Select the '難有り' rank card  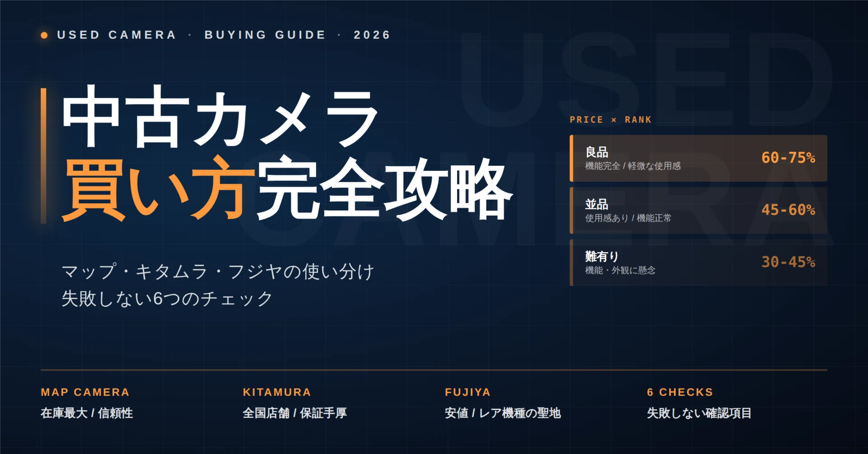(698, 262)
